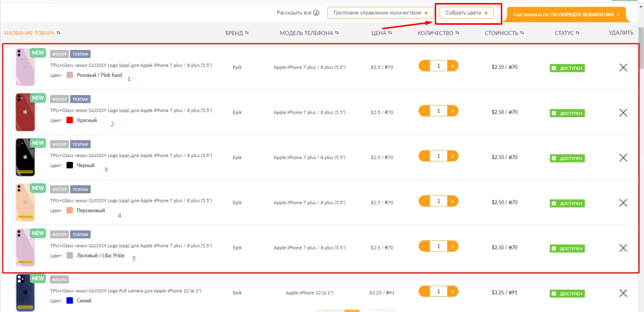Remove the Pink Sand case row
Image resolution: width=644 pixels, height=312 pixels.
(x=623, y=68)
